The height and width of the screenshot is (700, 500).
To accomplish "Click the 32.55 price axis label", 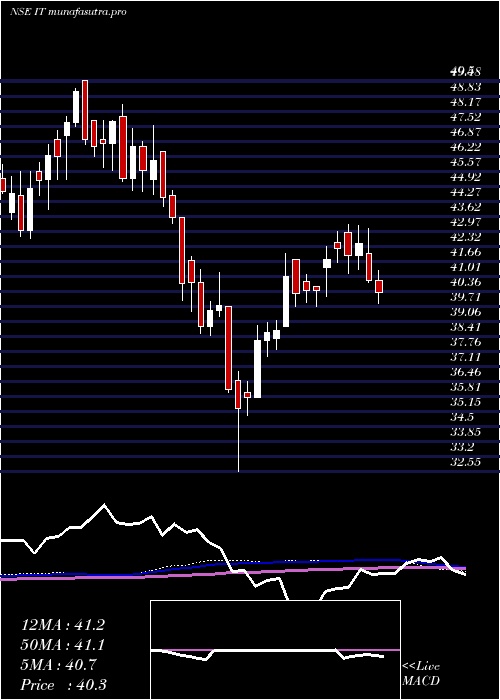I will (x=465, y=462).
